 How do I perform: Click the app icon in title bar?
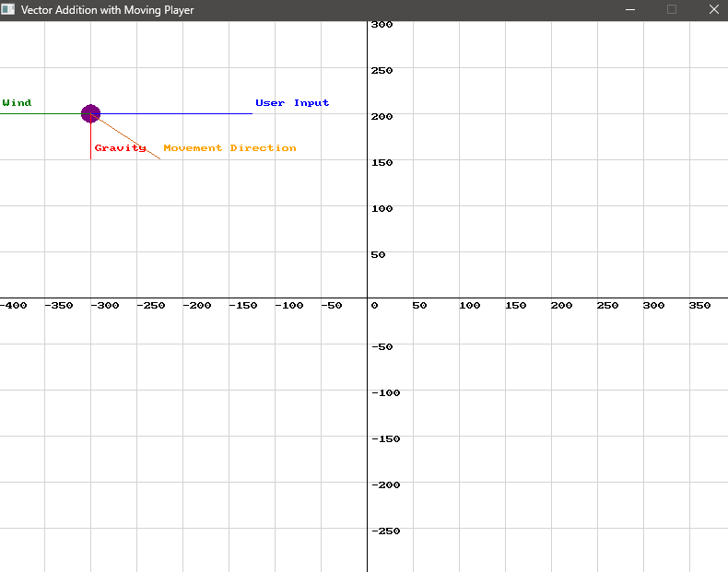(8, 10)
